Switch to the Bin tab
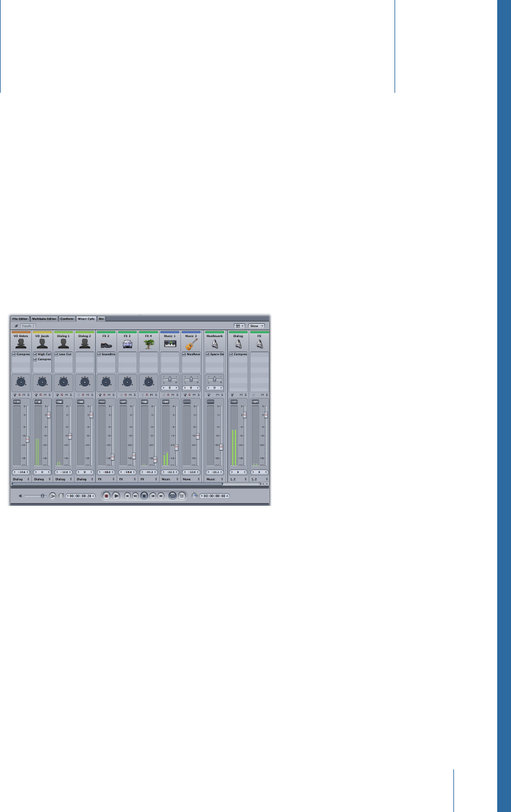511x812 pixels. click(101, 318)
